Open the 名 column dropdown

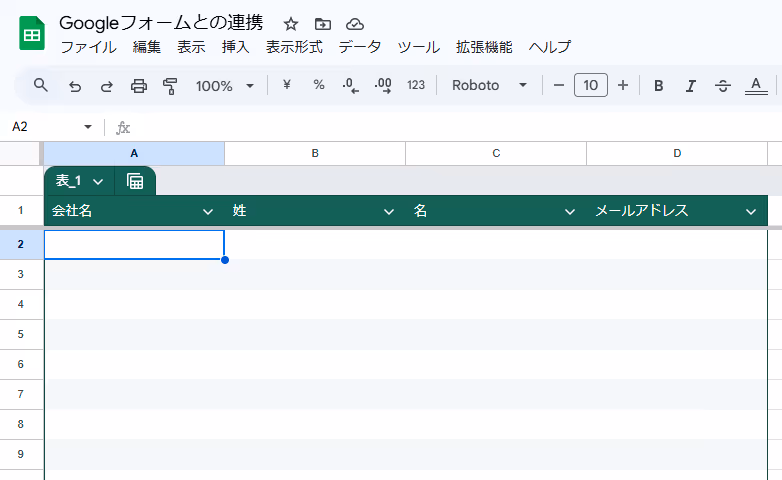click(570, 212)
